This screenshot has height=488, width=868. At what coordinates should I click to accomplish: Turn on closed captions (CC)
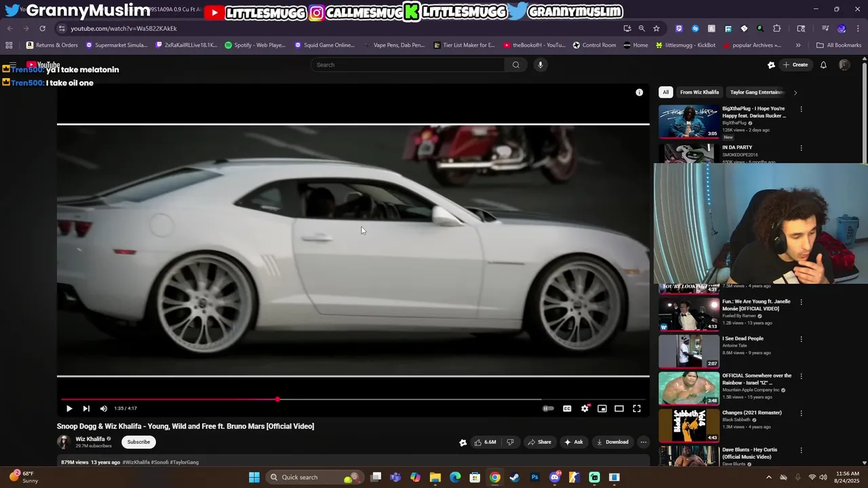[567, 409]
